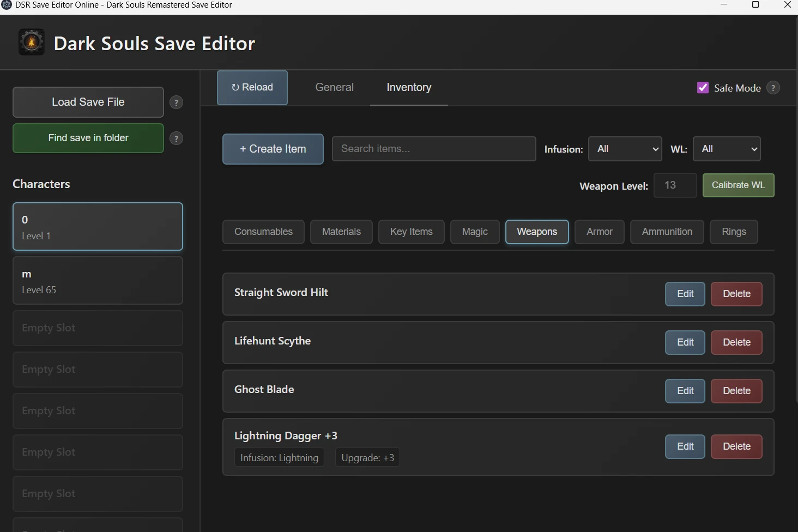Select character m Level 65
The width and height of the screenshot is (798, 532).
98,281
